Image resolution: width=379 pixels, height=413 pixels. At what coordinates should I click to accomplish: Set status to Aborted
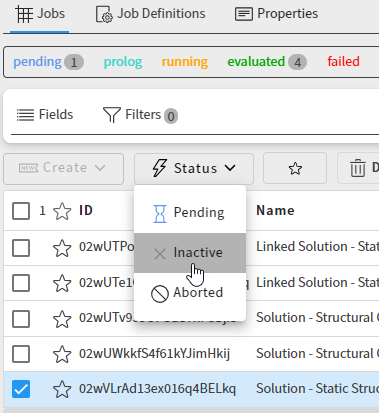click(x=190, y=293)
